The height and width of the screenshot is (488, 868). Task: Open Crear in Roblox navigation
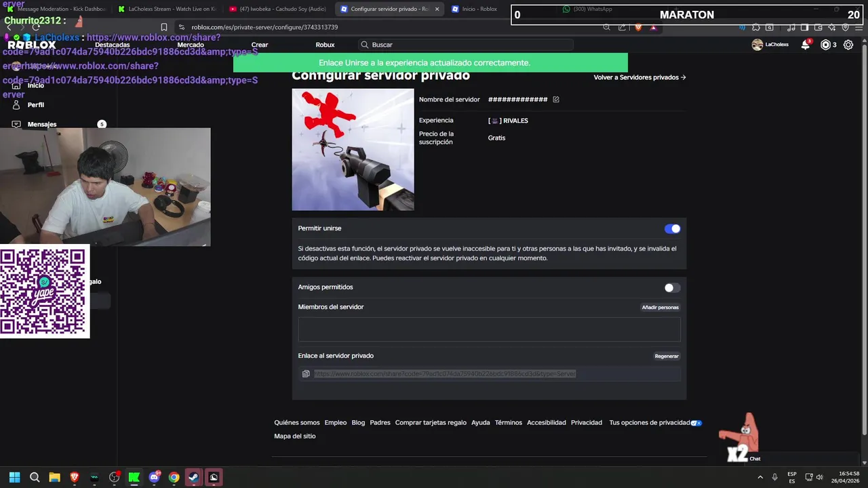(260, 45)
